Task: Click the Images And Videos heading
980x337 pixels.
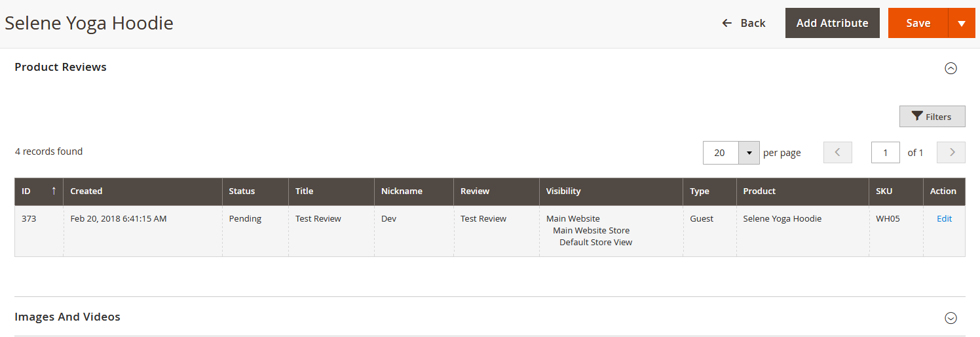Action: pyautogui.click(x=67, y=317)
